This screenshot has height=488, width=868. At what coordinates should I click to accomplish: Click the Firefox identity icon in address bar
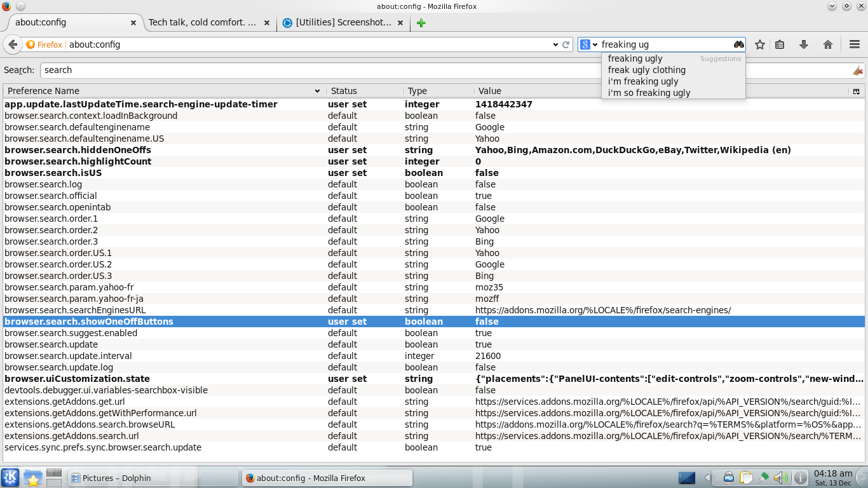[x=44, y=44]
